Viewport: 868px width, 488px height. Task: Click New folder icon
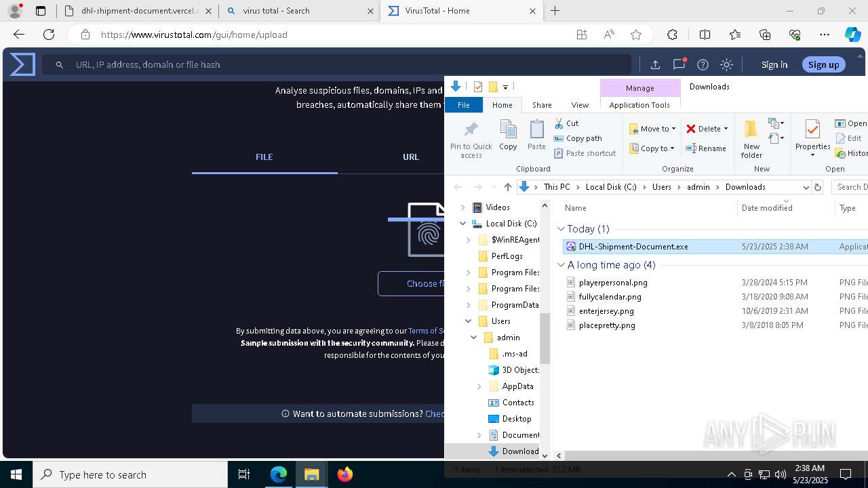point(751,140)
